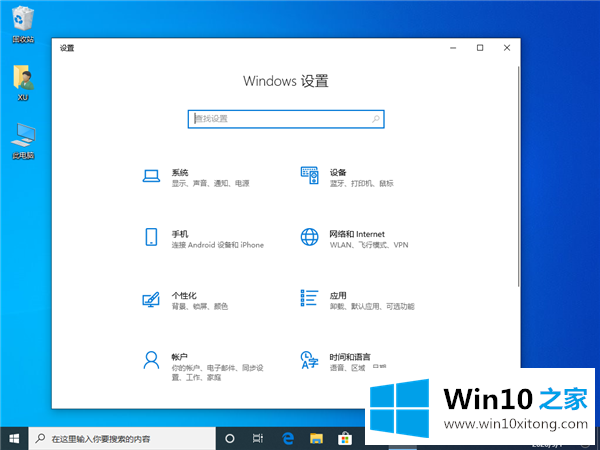Click the 个性化 heading text
600x450 pixels.
[184, 296]
